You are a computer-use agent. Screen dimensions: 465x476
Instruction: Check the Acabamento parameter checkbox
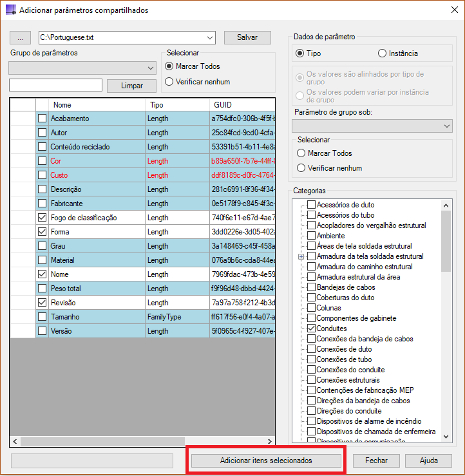(x=43, y=119)
